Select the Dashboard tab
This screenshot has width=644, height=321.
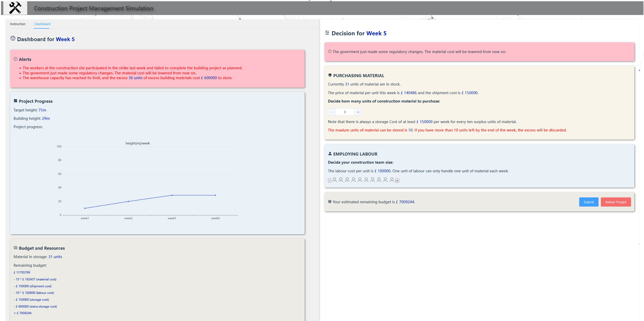[42, 24]
